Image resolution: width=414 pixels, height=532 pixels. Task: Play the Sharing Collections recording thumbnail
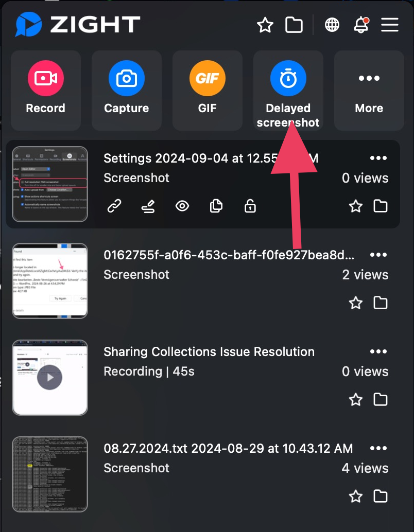coord(50,378)
